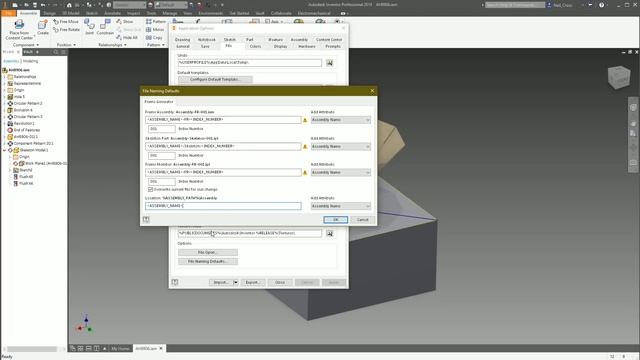
Task: Open the Colors tab in Application Options
Action: (255, 47)
